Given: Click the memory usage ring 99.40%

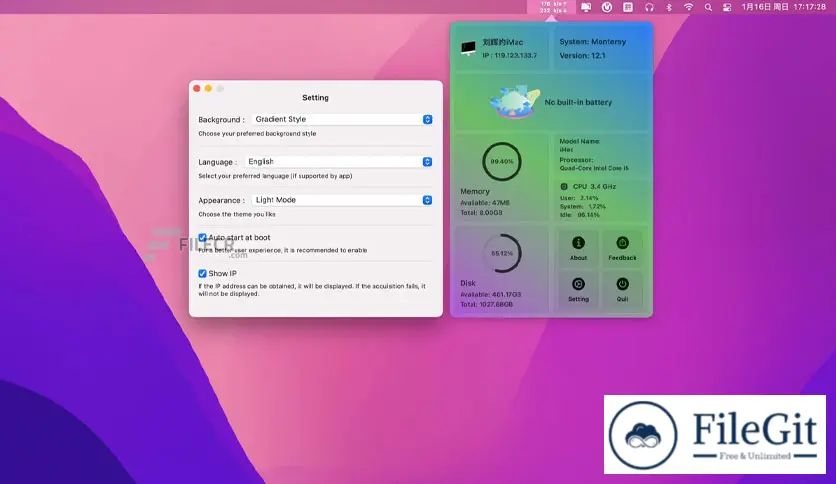Looking at the screenshot, I should coord(502,161).
